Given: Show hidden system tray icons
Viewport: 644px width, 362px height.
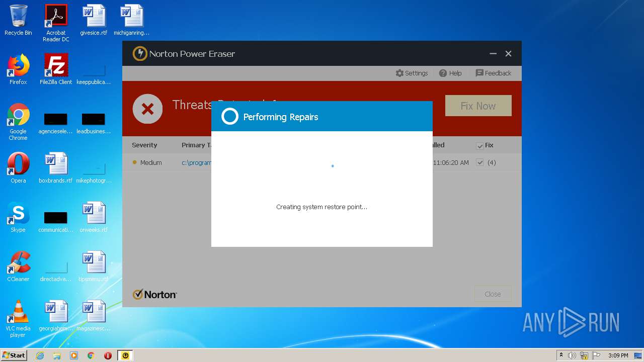Looking at the screenshot, I should (561, 355).
